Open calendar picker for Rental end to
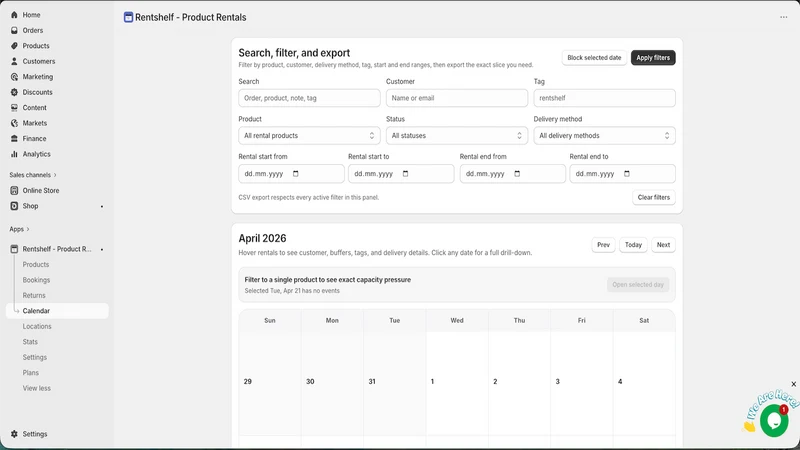The image size is (800, 450). tap(627, 174)
